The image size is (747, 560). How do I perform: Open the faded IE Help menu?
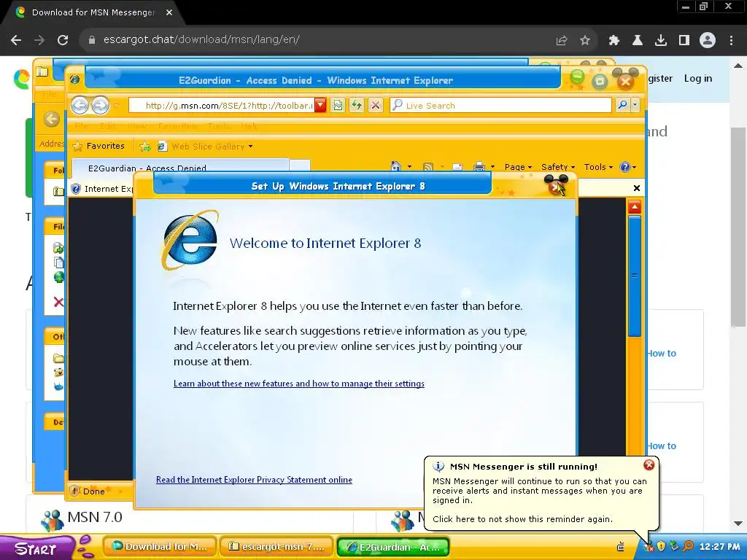(249, 125)
